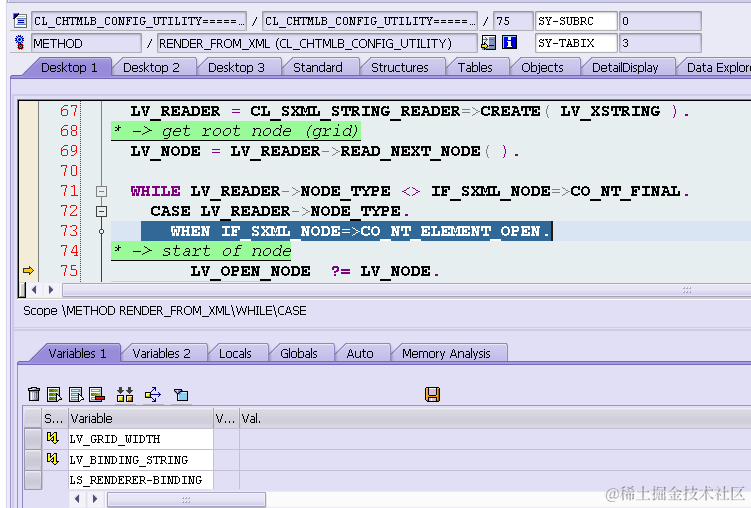The height and width of the screenshot is (508, 751).
Task: Click the METHOD event type field
Action: 86,44
